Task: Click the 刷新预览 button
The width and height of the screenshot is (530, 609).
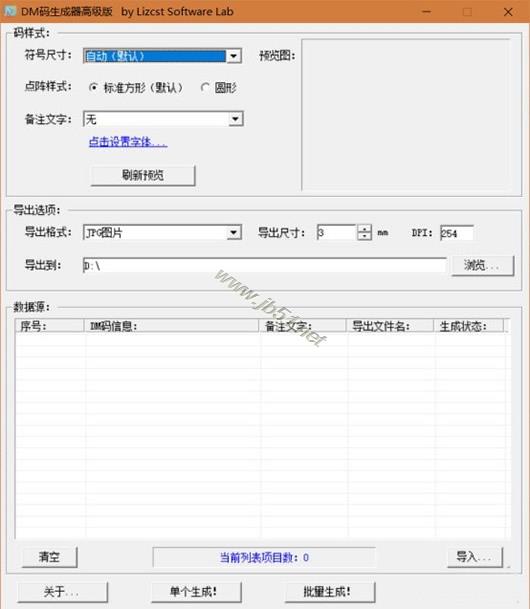Action: click(x=143, y=176)
